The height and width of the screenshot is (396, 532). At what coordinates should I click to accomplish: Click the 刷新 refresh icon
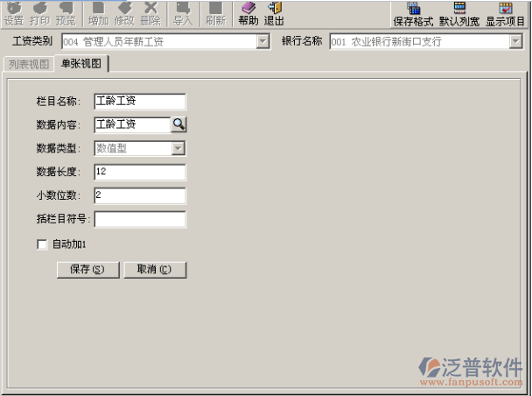point(216,14)
